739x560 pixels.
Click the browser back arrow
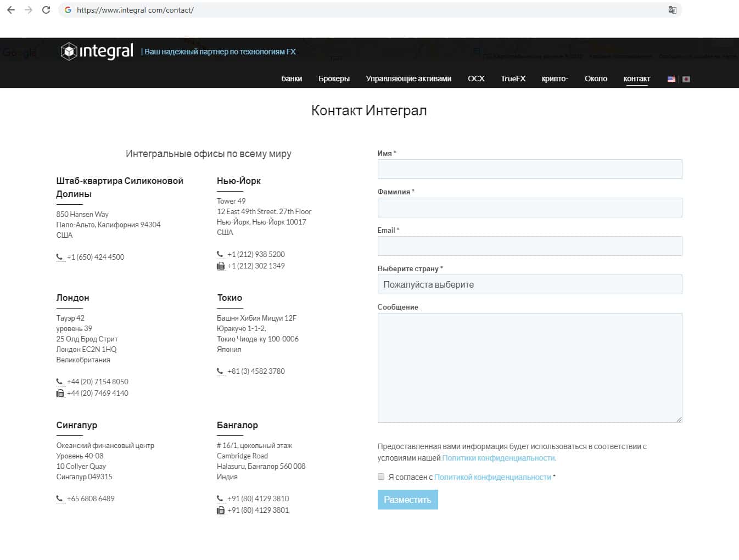pyautogui.click(x=11, y=10)
